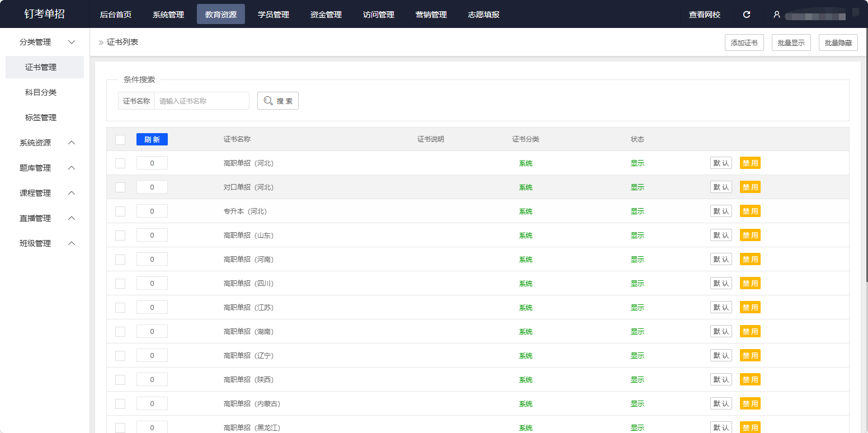This screenshot has width=868, height=433.
Task: Open the 资金管理 top menu
Action: click(x=326, y=15)
